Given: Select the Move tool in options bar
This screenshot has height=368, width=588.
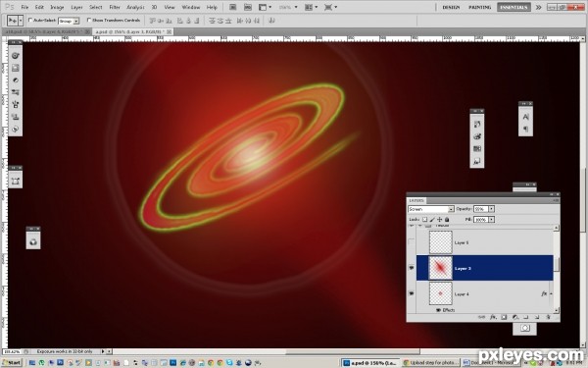Looking at the screenshot, I should (13, 21).
